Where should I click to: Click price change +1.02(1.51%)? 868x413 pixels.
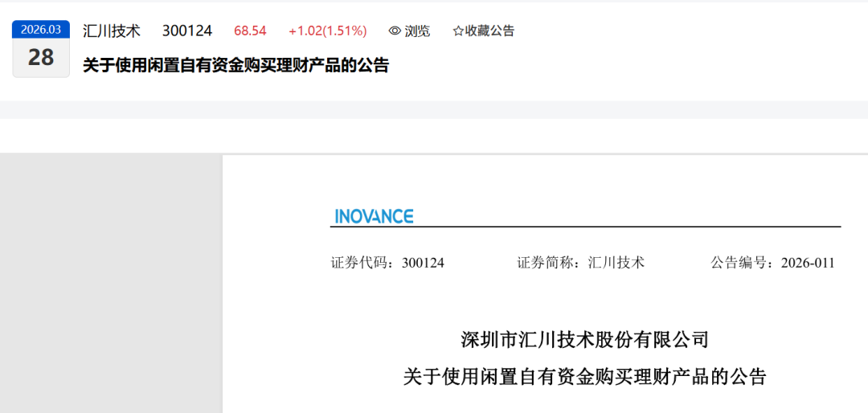click(328, 31)
